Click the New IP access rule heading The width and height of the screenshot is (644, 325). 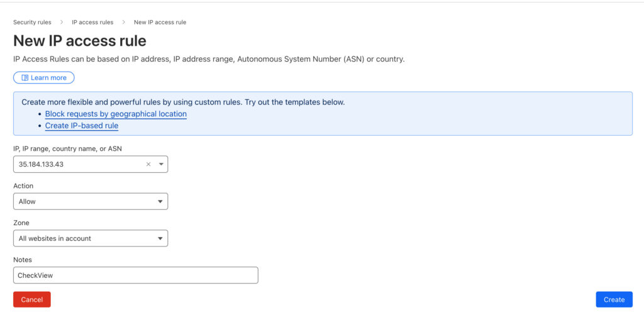coord(80,41)
